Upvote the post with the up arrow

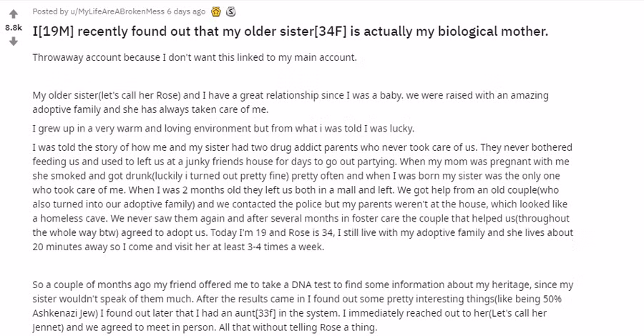(x=13, y=13)
